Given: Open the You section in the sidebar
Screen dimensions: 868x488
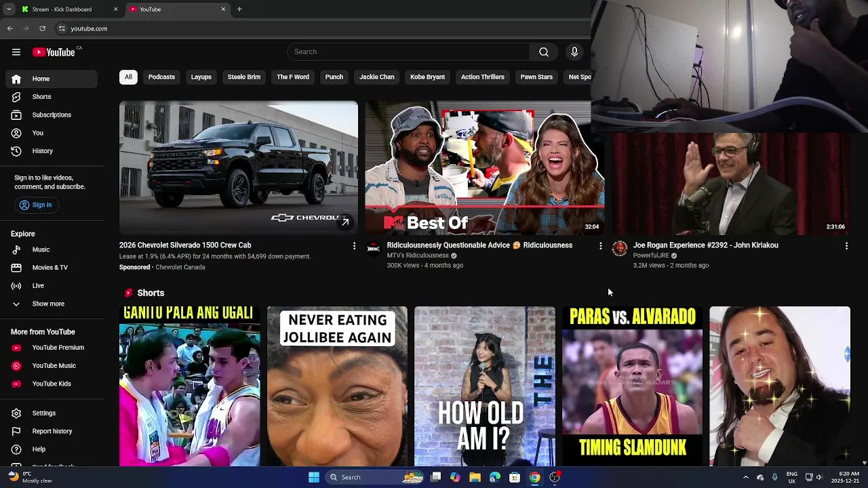Looking at the screenshot, I should 52,133.
